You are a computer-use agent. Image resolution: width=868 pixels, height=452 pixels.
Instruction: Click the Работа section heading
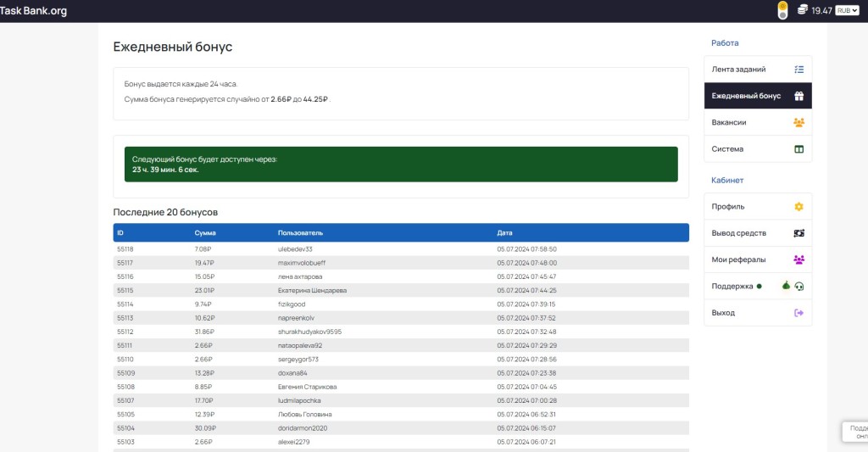tap(725, 42)
